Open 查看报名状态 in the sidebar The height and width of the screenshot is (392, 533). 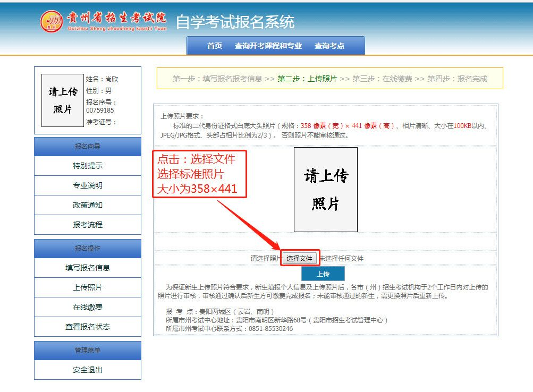[x=87, y=327]
